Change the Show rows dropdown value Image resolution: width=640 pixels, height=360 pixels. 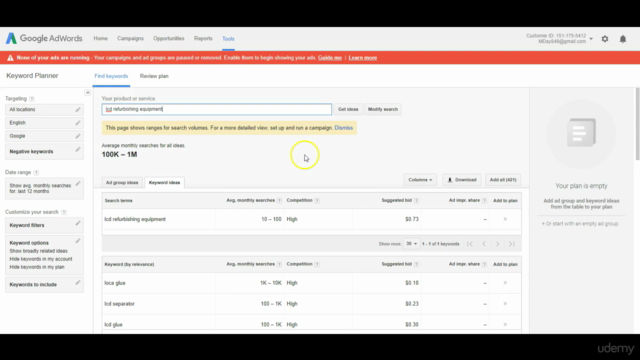tap(411, 244)
